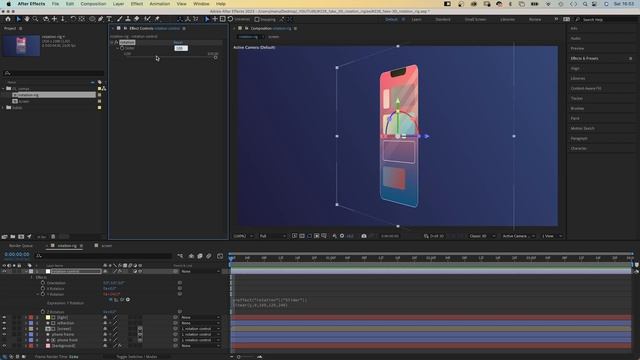The image size is (640, 360).
Task: Open the Effect menu
Action: coord(137,4)
